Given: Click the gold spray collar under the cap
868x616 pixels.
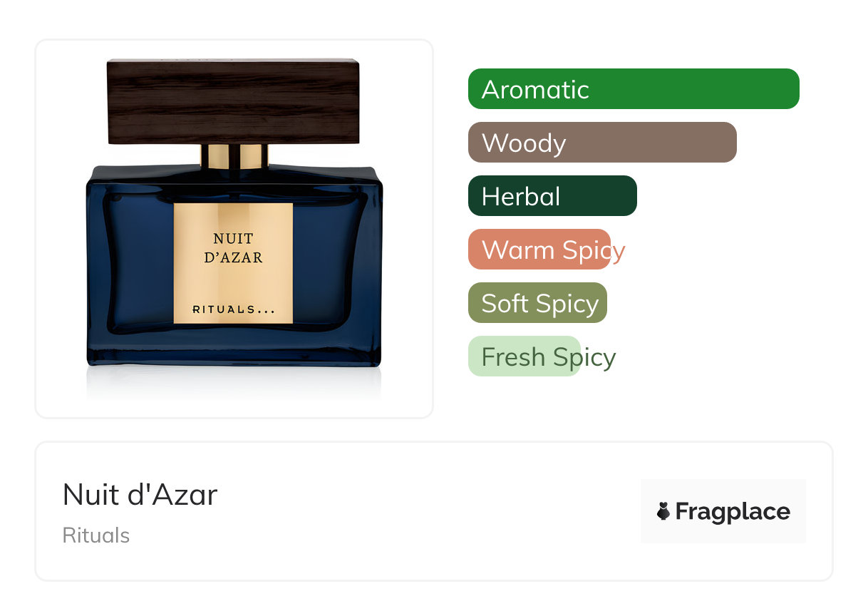Looking at the screenshot, I should (x=233, y=156).
